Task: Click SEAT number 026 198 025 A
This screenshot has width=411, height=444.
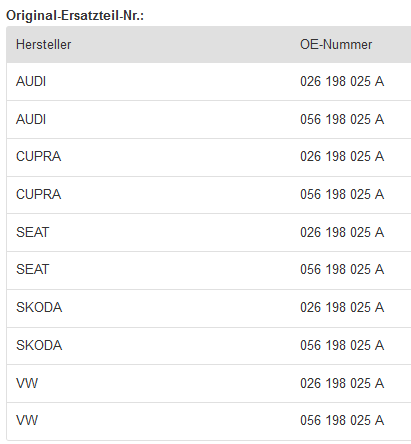Action: (342, 232)
